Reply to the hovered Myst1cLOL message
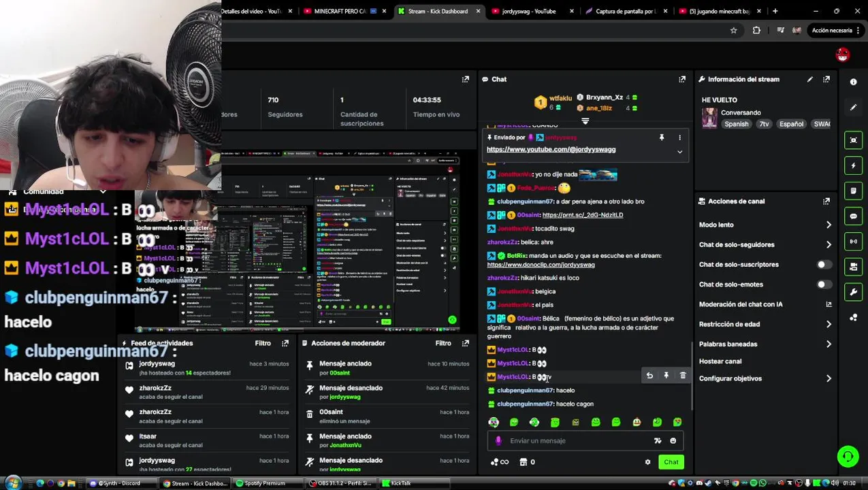 [x=649, y=376]
